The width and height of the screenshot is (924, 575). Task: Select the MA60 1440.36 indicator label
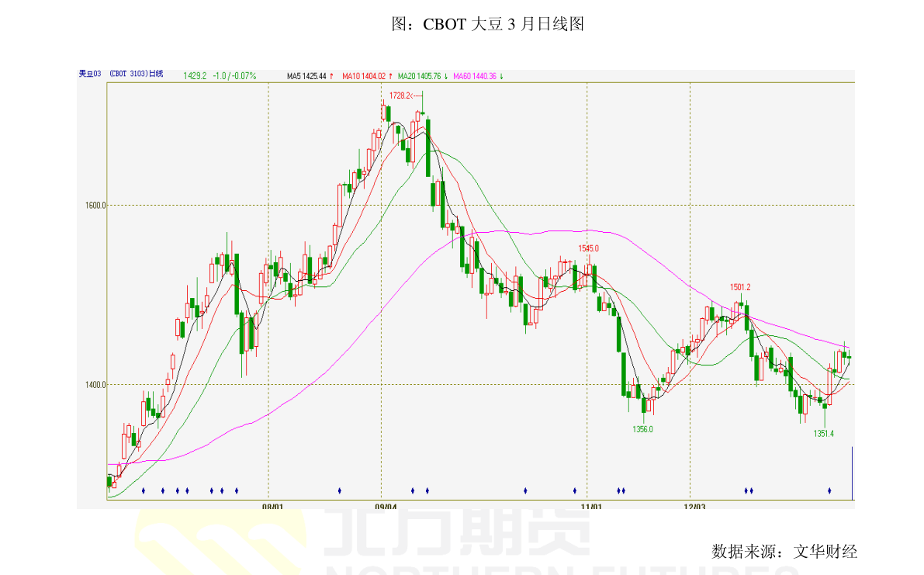click(x=475, y=76)
